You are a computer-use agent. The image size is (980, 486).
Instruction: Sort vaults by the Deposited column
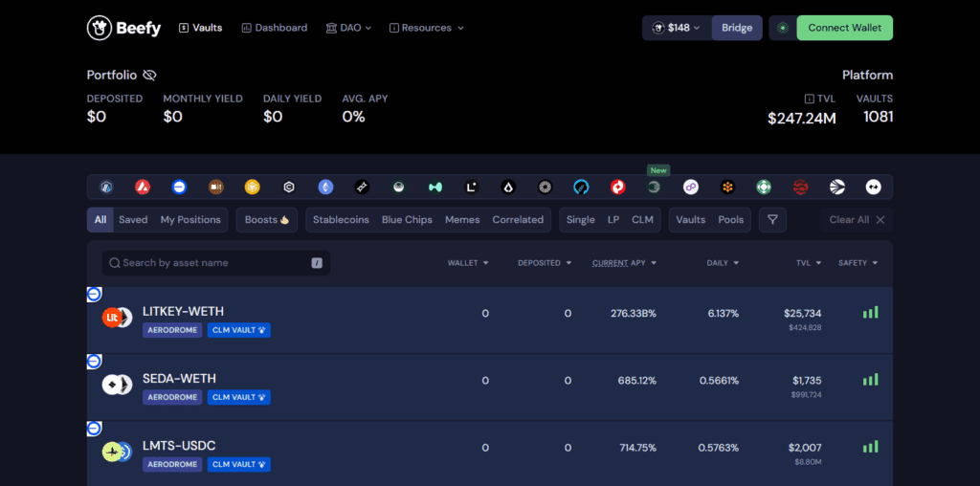click(545, 263)
